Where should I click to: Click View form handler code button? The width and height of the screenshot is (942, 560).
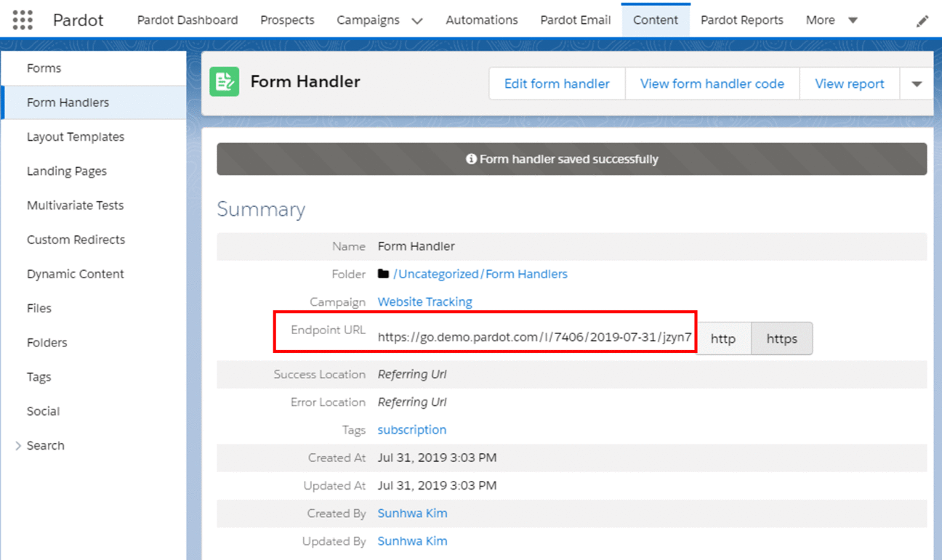coord(712,84)
